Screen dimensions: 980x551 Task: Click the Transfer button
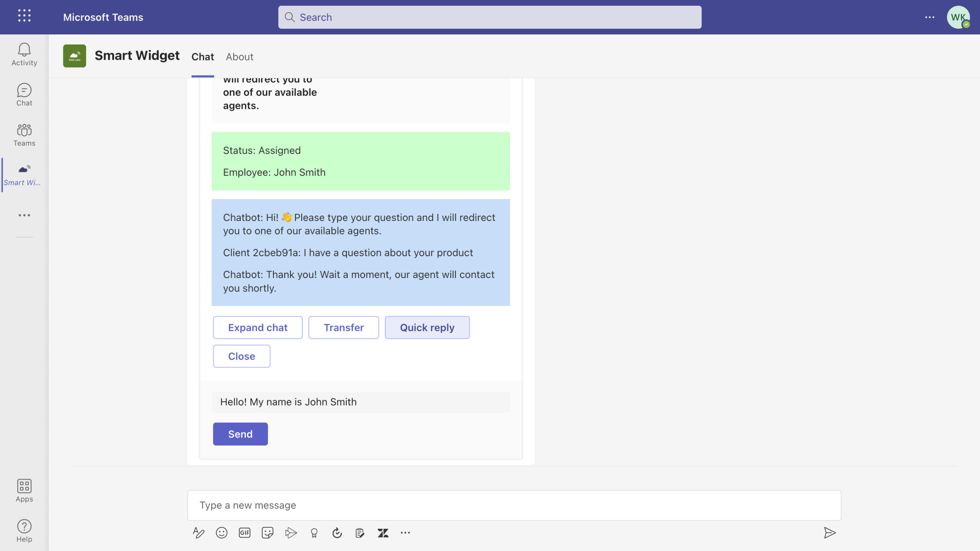(344, 327)
